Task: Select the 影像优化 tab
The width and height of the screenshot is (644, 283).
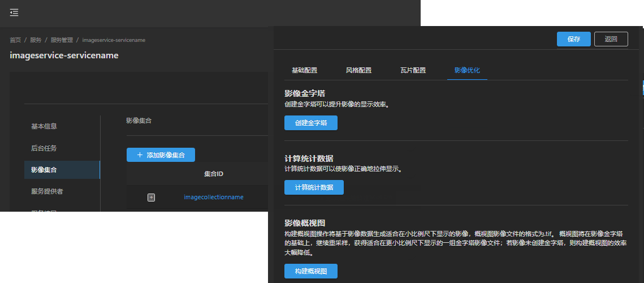Action: 467,71
